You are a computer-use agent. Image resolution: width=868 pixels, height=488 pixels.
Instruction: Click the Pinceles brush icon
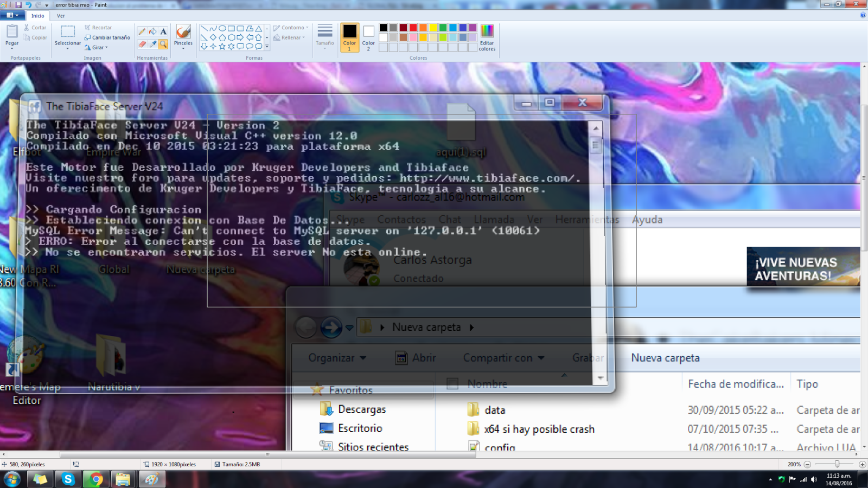pyautogui.click(x=183, y=31)
